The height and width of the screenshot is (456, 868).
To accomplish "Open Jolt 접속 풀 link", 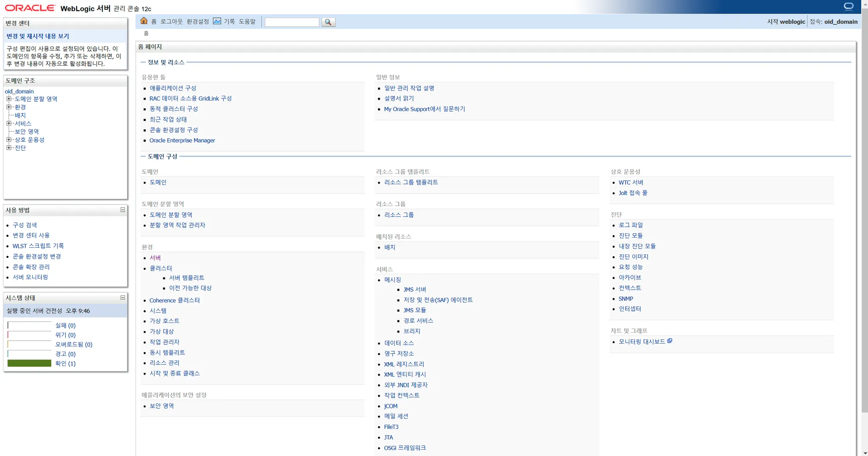I will click(633, 193).
